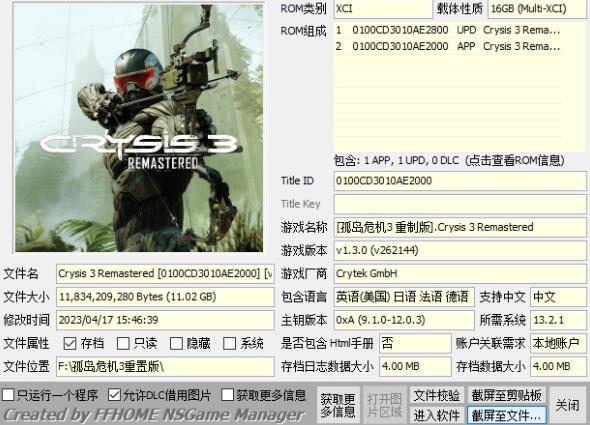590x425 pixels.
Task: Click the 包含语言 languages field
Action: click(404, 297)
